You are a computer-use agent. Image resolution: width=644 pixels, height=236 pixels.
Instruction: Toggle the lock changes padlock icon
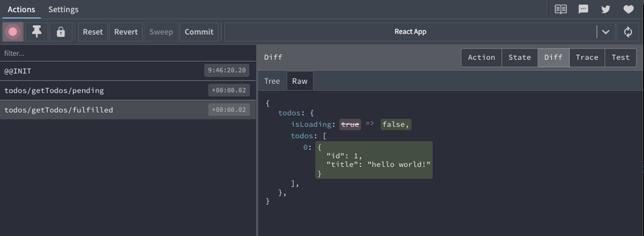[x=61, y=32]
